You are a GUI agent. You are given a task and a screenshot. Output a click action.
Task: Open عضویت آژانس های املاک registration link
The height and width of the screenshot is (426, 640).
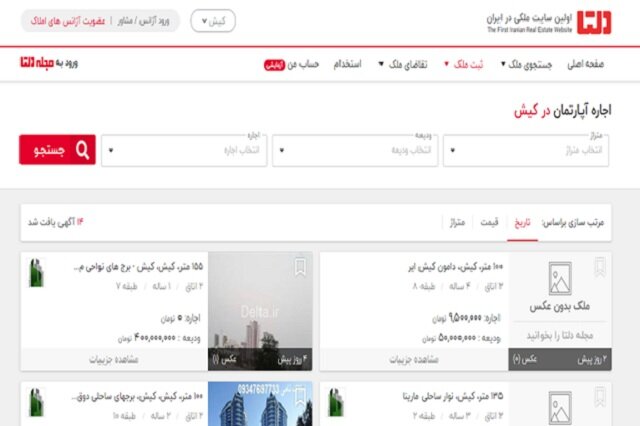pos(68,21)
